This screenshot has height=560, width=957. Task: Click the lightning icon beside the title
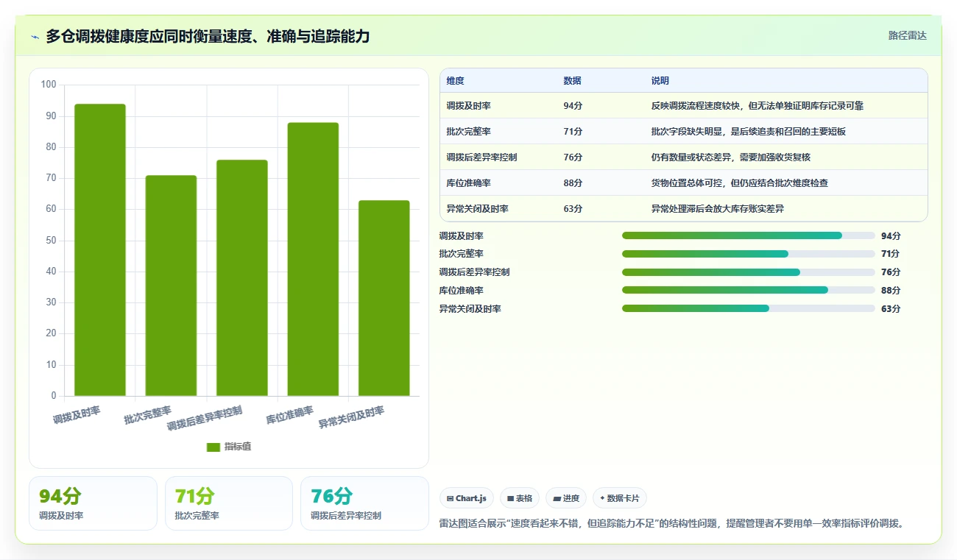(x=35, y=37)
